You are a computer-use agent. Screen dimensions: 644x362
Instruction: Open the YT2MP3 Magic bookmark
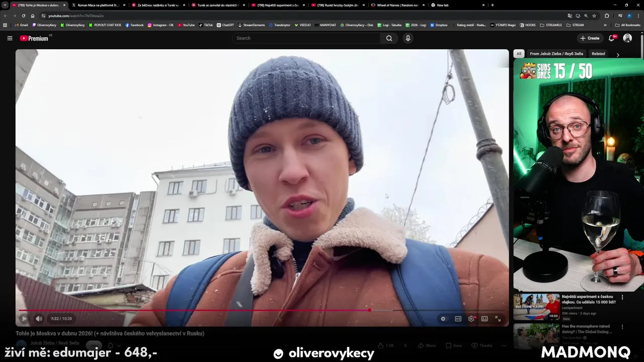click(x=503, y=25)
